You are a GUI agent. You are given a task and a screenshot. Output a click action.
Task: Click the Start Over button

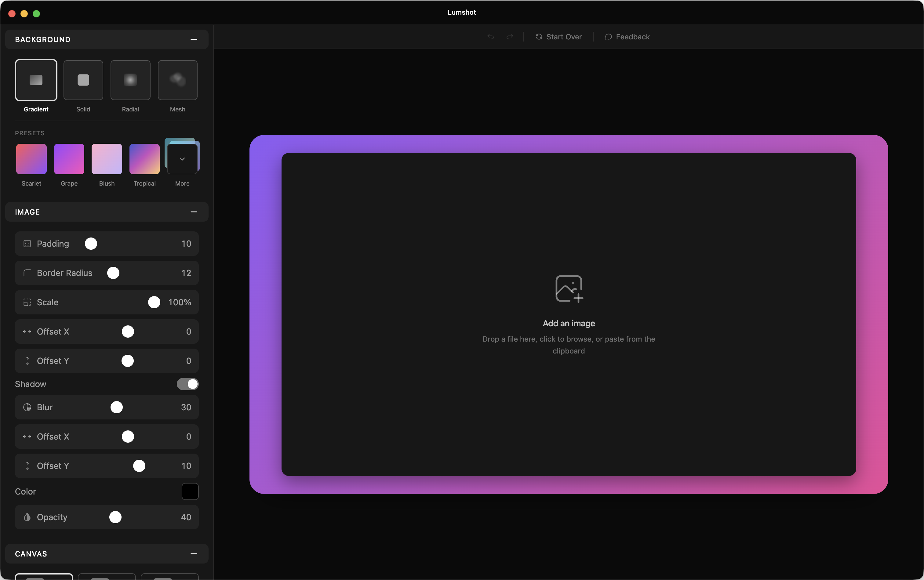click(559, 37)
